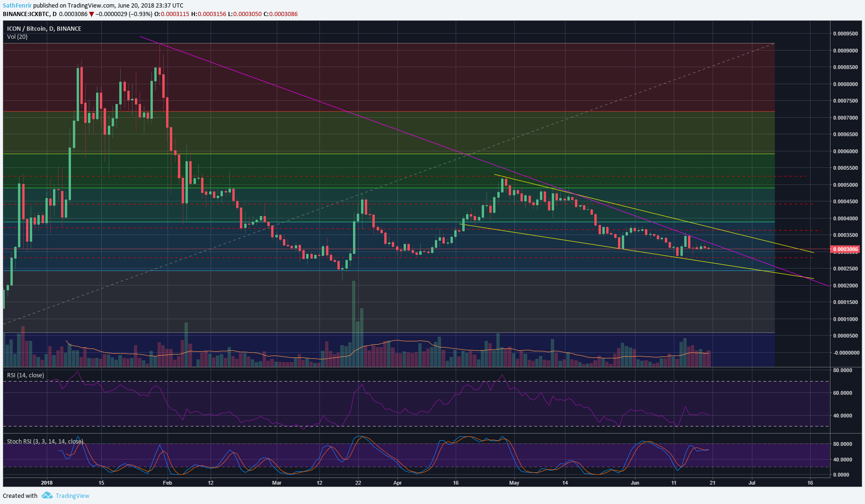Click the current price tag 0.0003086
Screen dimensions: 865x504
coord(845,249)
